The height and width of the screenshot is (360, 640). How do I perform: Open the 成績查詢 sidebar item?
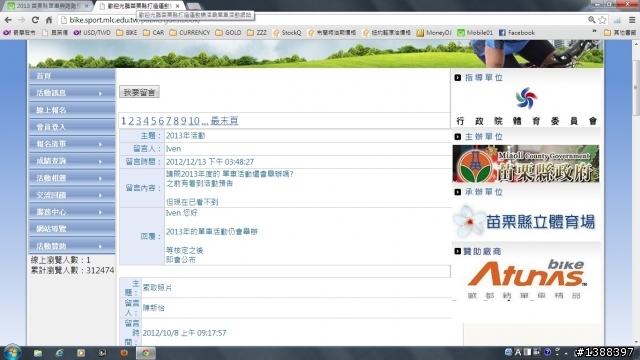[72, 161]
